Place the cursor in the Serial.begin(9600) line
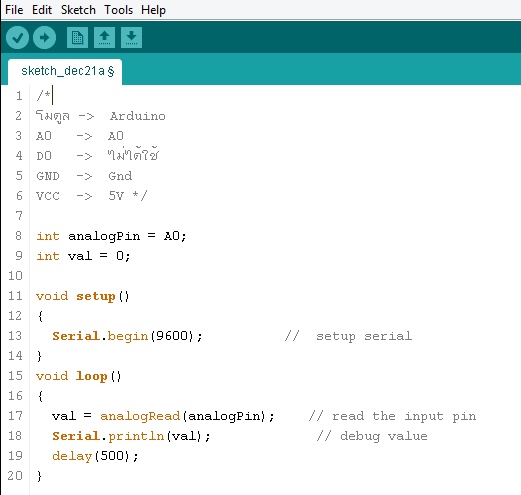The height and width of the screenshot is (495, 521). click(x=127, y=336)
